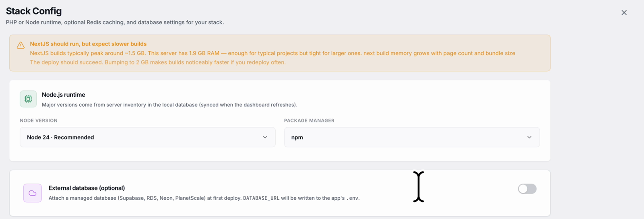Click the Stack Config heading
Viewport: 644px width, 219px height.
tap(34, 11)
